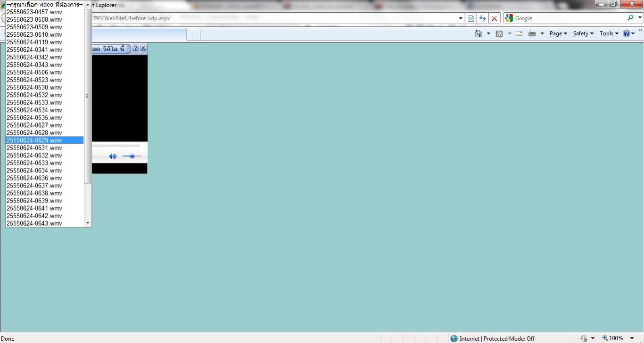Click the highlighted 25550624-0629.wmv option
Screen dimensions: 644x343
(45, 140)
